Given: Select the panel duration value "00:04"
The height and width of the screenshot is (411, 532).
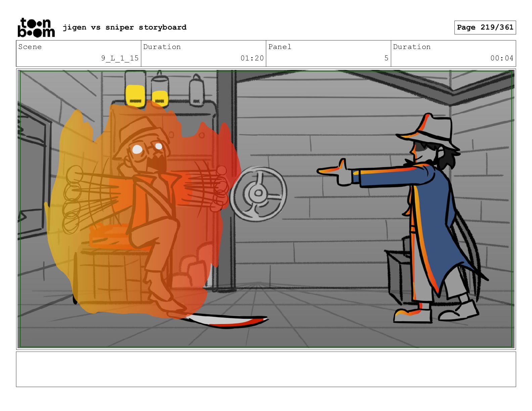Looking at the screenshot, I should click(x=502, y=58).
